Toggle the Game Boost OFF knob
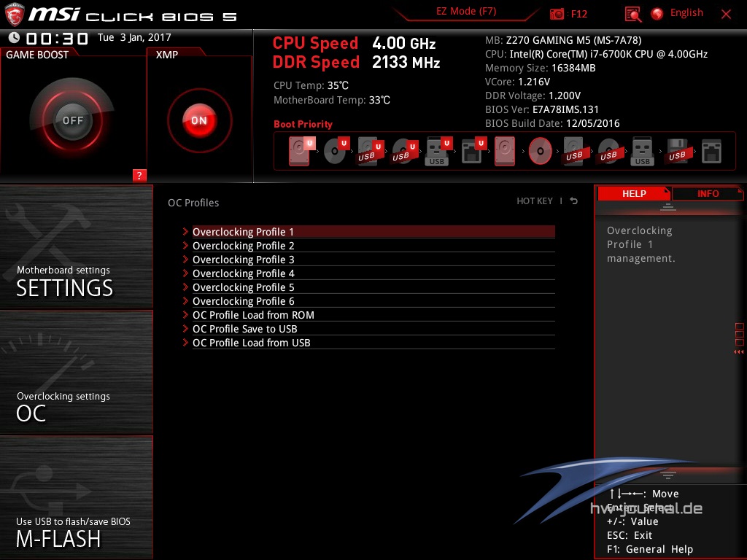Image resolution: width=747 pixels, height=560 pixels. coord(72,120)
